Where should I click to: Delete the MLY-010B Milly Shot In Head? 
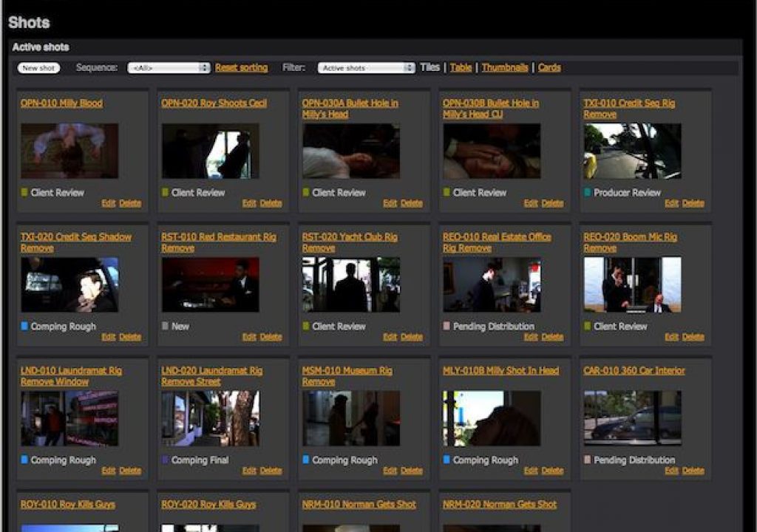[552, 471]
